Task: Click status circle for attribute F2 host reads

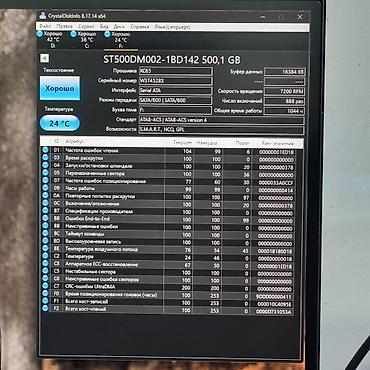Action: click(45, 309)
